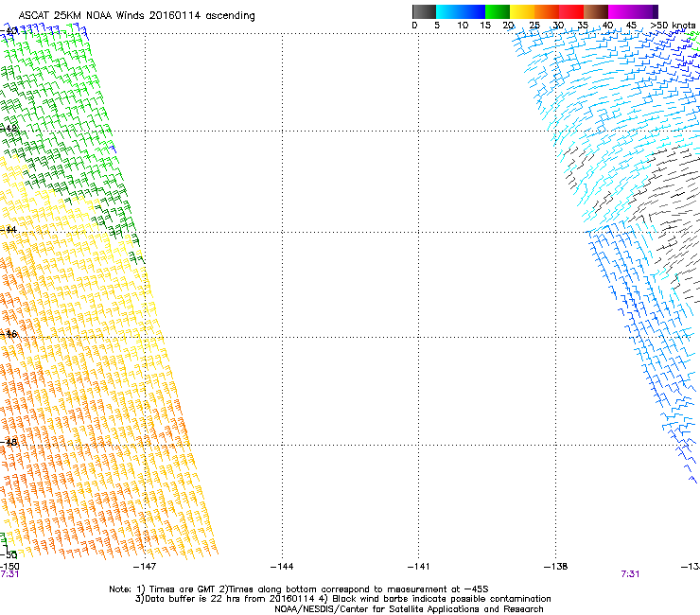This screenshot has height=615, width=700.
Task: Click the 'Data buffer is 22 hrs' note
Action: [342, 599]
